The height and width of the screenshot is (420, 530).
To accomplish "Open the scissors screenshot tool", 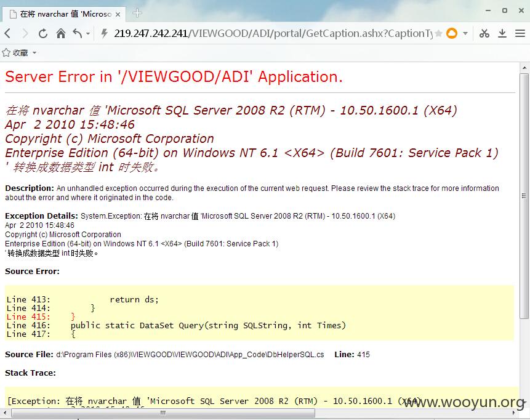I will click(484, 33).
